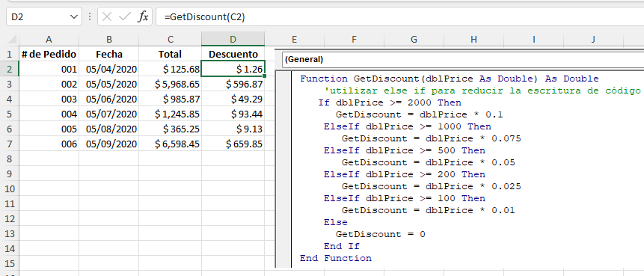644x276 pixels.
Task: Click the cancel X icon in formula bar
Action: click(x=107, y=17)
